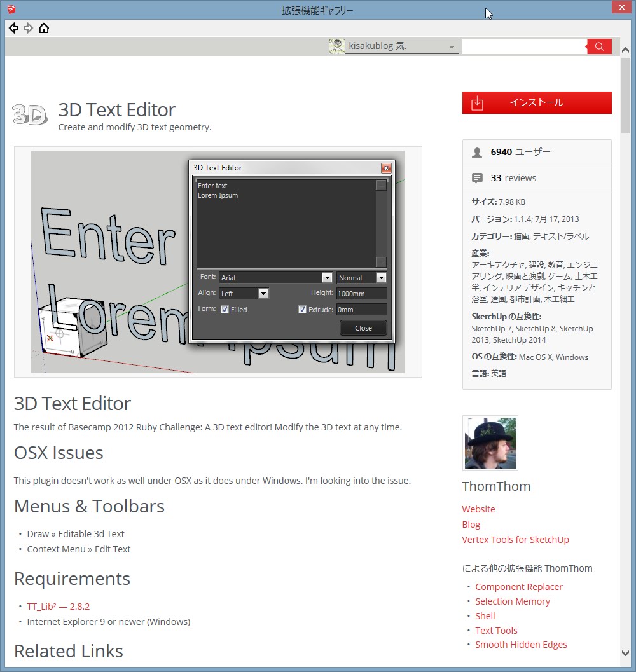Open the home page via house icon
636x672 pixels.
[x=44, y=28]
